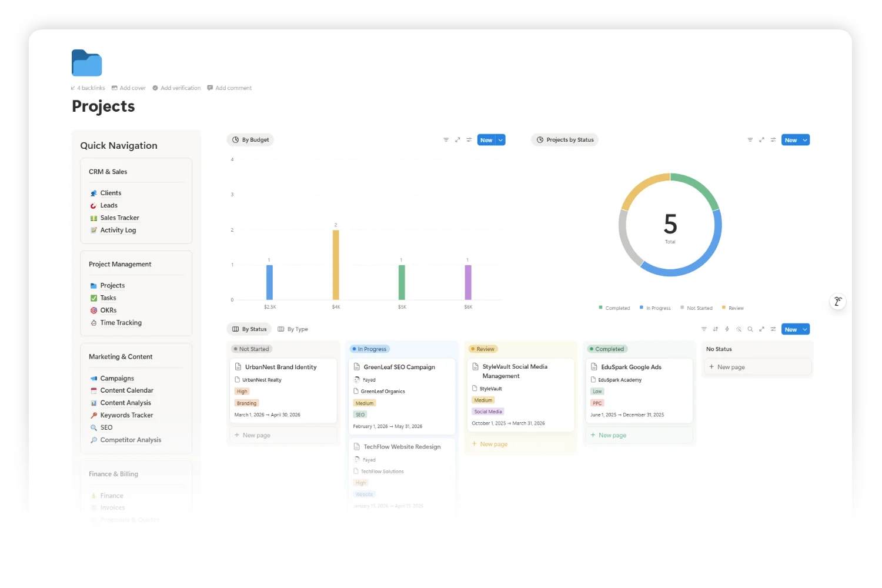Click the 4 backlinks link
882x588 pixels.
pos(88,88)
